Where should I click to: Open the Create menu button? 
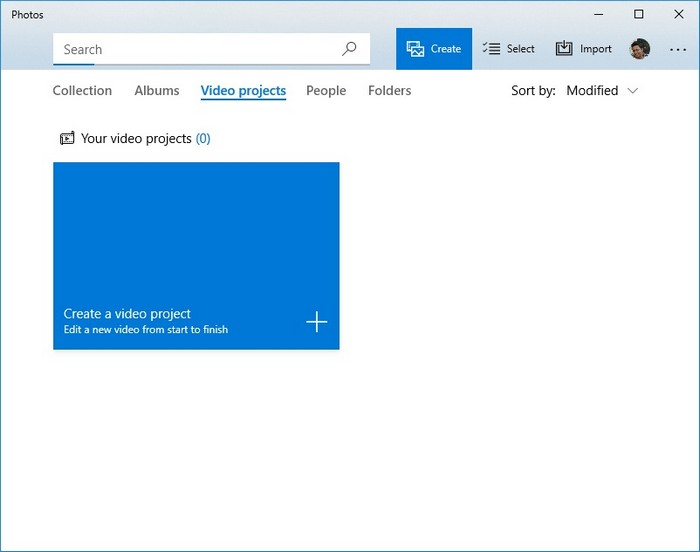(433, 49)
